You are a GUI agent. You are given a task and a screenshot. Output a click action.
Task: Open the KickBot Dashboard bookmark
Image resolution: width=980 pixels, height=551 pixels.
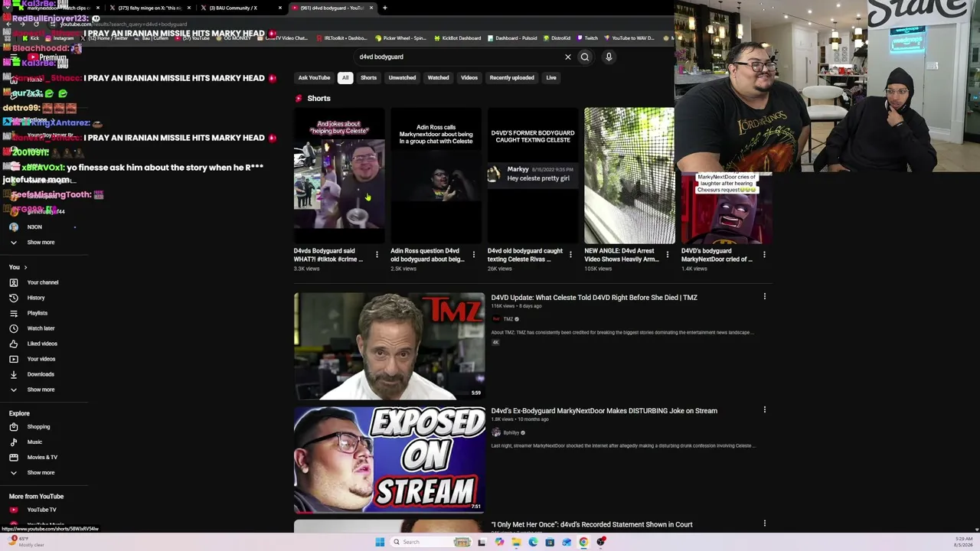457,38
